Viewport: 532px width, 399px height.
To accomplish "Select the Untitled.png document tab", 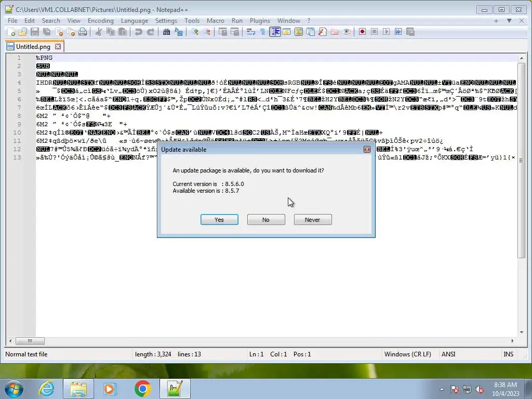I will point(33,46).
